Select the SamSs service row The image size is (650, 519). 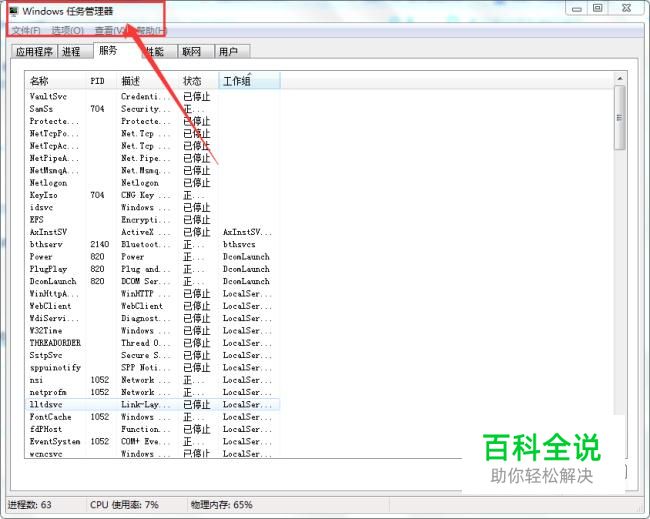tap(153, 109)
